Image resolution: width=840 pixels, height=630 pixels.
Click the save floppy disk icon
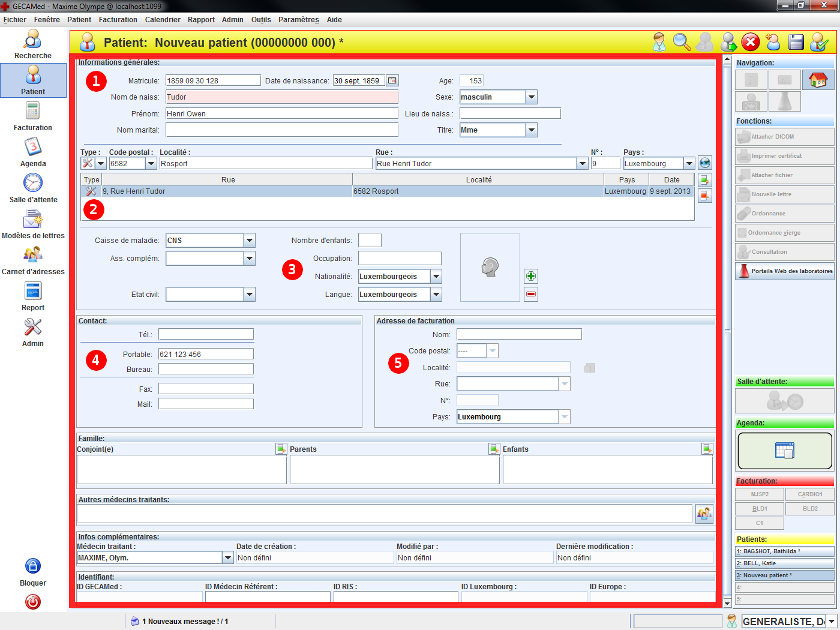click(x=796, y=42)
